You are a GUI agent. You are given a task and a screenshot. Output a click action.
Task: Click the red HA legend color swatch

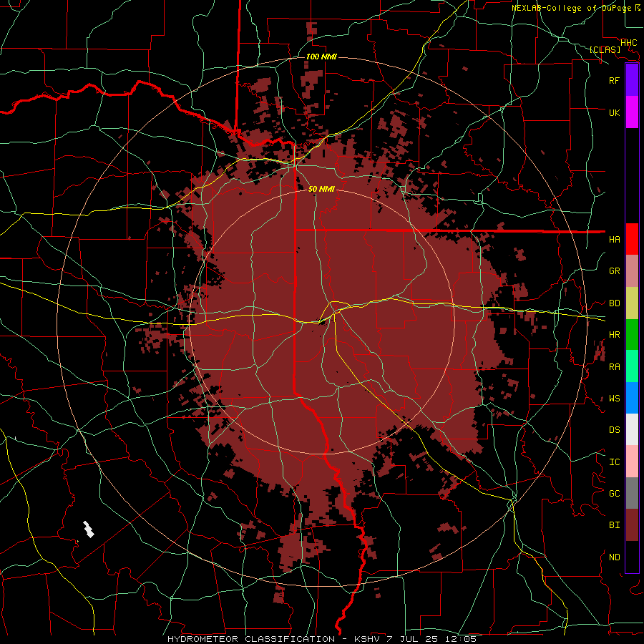click(x=632, y=239)
